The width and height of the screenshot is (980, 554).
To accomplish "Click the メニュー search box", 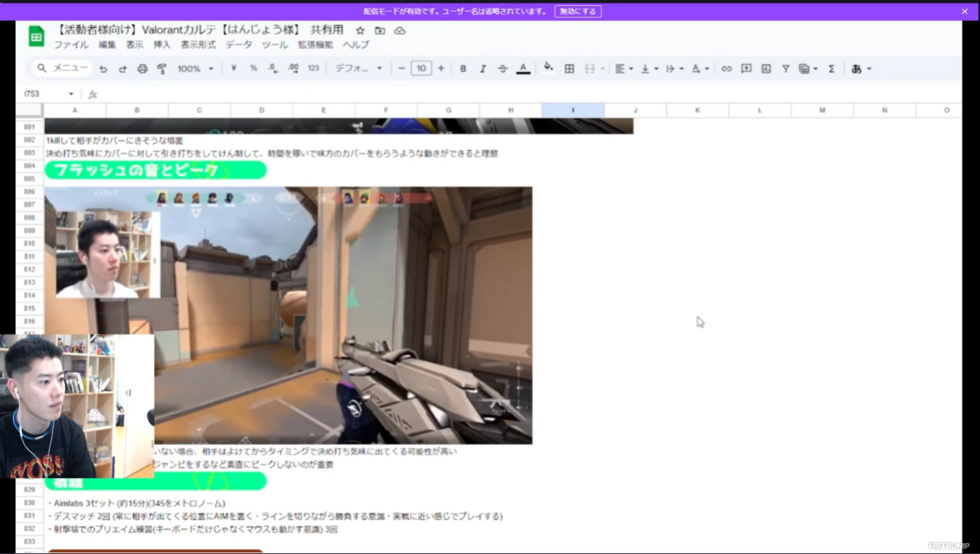I will coord(61,68).
